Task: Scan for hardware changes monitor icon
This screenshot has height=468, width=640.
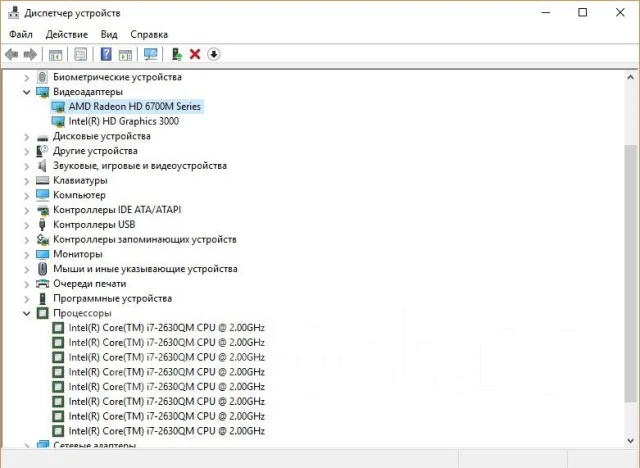Action: click(151, 54)
